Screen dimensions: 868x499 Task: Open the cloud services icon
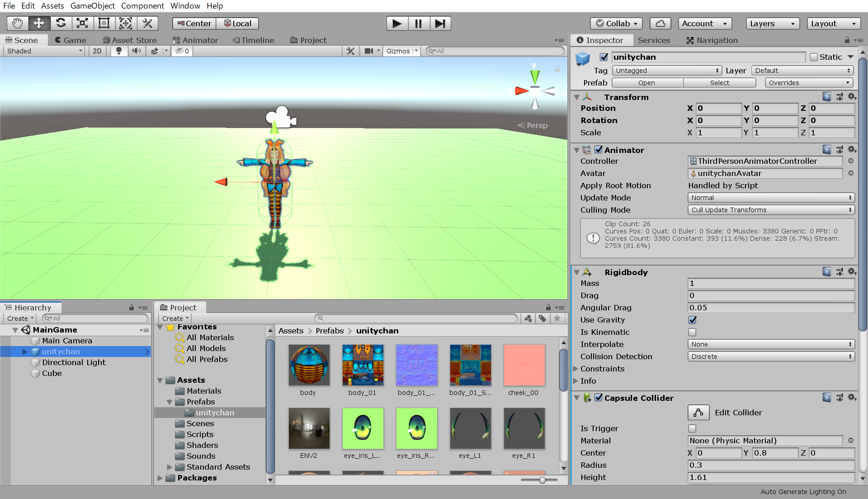[660, 24]
